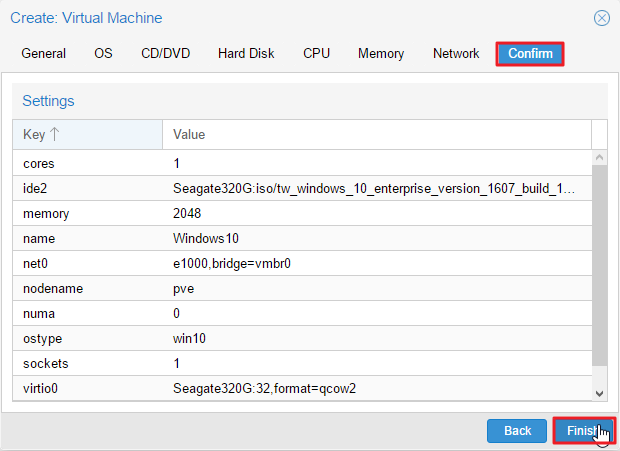This screenshot has width=620, height=451.
Task: Click the scrollbar up arrow
Action: 599,157
